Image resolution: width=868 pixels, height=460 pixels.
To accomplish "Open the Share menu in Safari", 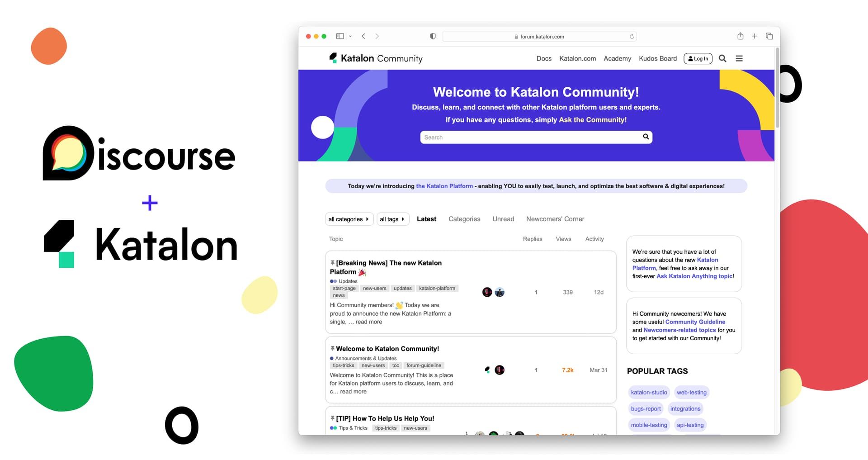I will tap(740, 36).
